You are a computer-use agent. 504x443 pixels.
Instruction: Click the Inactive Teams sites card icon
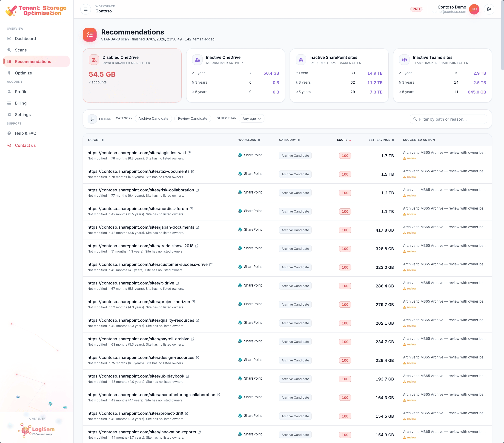click(404, 60)
